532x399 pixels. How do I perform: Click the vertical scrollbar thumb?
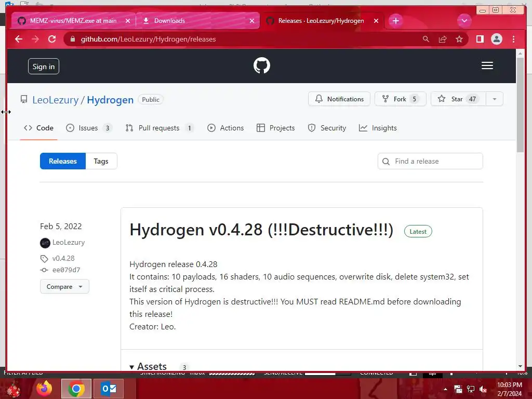click(x=520, y=105)
